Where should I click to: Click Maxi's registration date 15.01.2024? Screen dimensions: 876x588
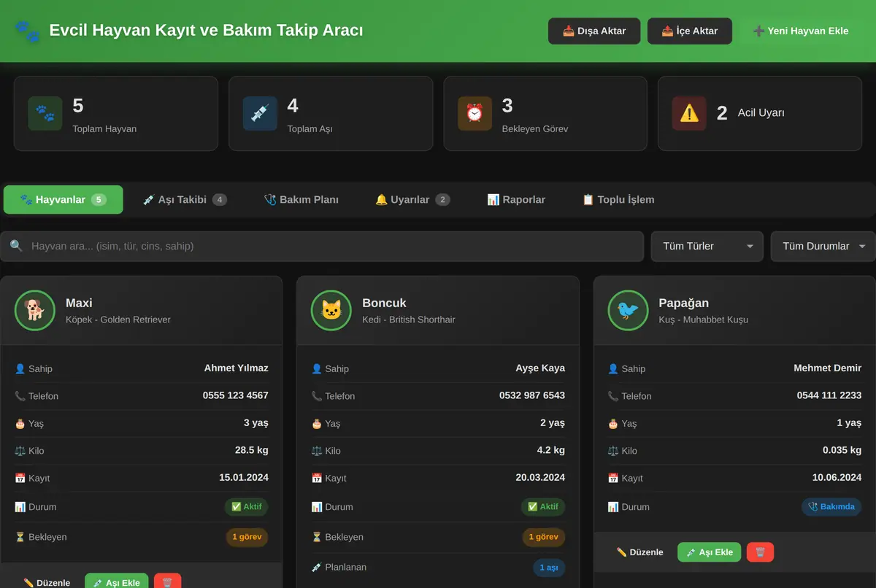[244, 478]
